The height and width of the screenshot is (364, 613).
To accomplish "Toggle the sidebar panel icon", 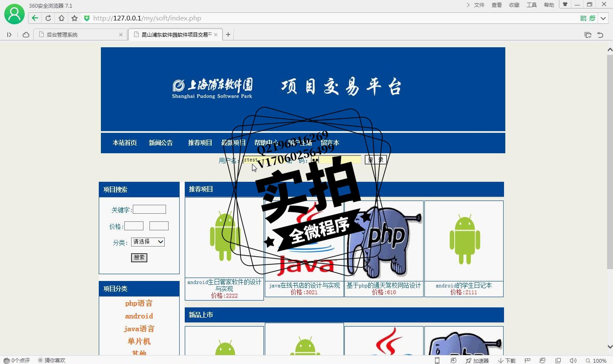I will click(9, 34).
